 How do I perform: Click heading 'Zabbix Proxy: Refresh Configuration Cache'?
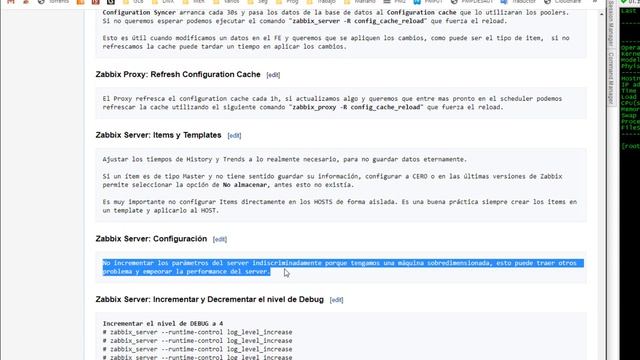178,75
